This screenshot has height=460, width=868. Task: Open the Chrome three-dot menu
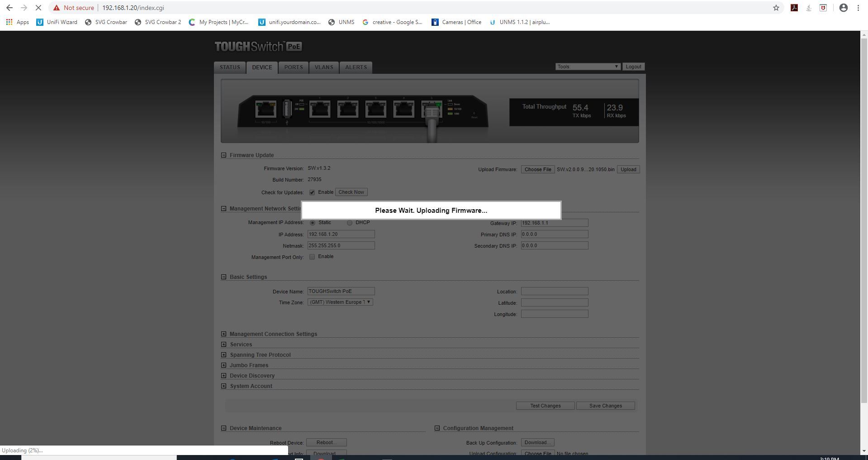tap(858, 8)
